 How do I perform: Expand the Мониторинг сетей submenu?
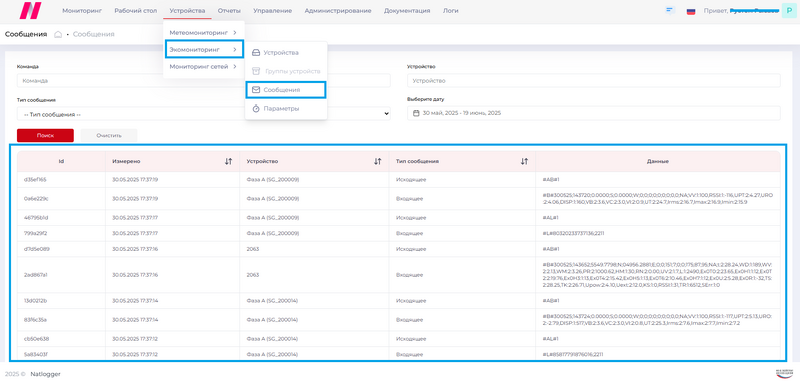tap(204, 66)
